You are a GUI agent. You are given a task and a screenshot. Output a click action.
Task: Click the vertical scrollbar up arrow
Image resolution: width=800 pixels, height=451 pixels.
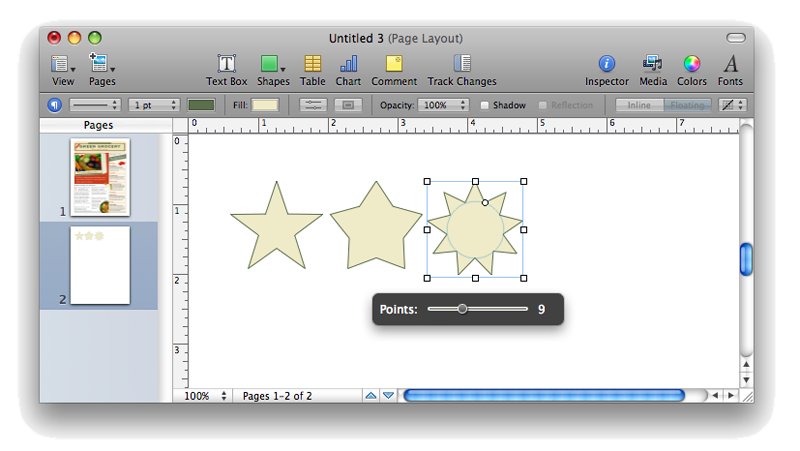click(x=746, y=364)
